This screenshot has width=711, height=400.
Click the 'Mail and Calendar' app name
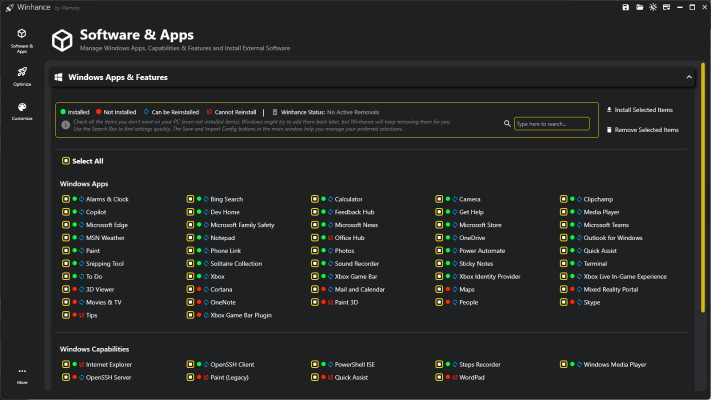pos(360,289)
